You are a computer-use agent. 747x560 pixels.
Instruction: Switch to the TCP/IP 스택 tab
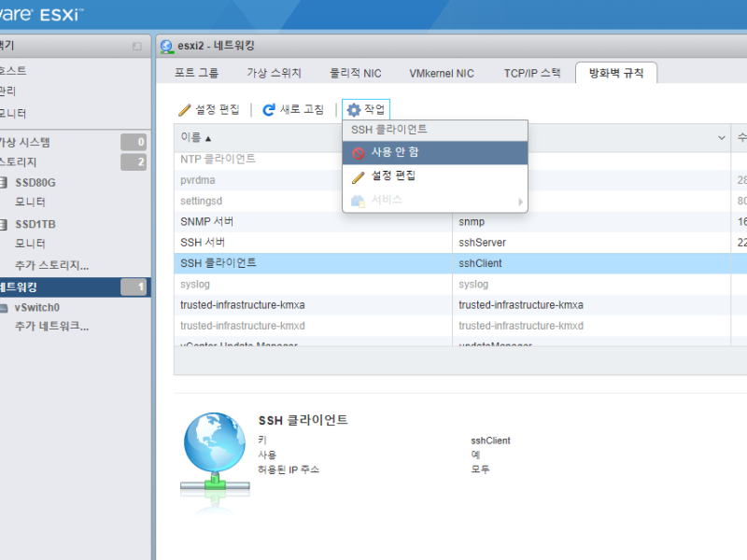[x=532, y=73]
